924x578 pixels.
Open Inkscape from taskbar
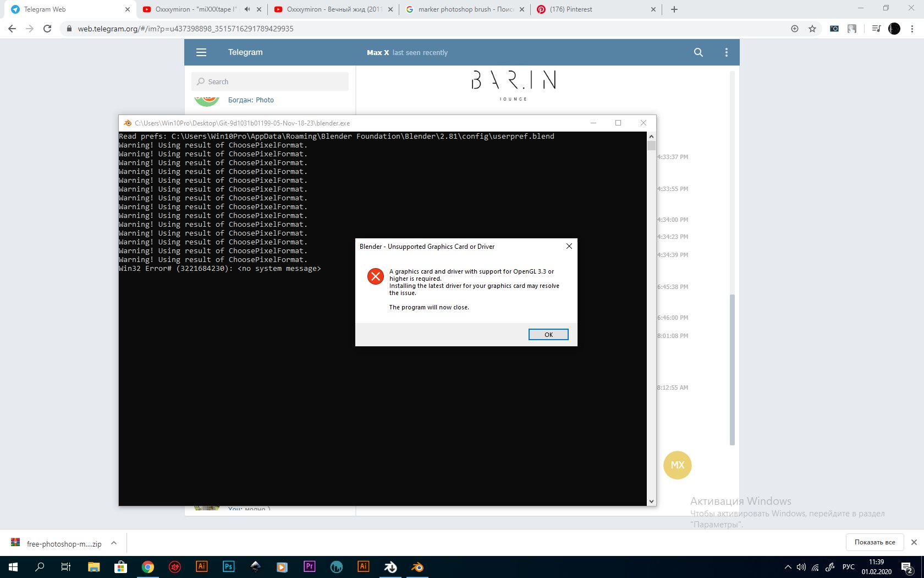(255, 567)
